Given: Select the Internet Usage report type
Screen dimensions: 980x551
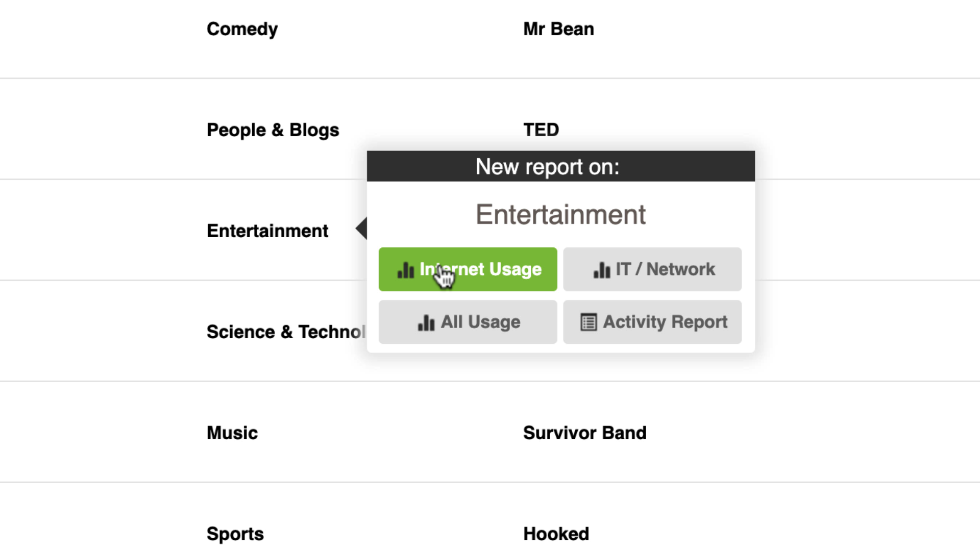Looking at the screenshot, I should (468, 269).
